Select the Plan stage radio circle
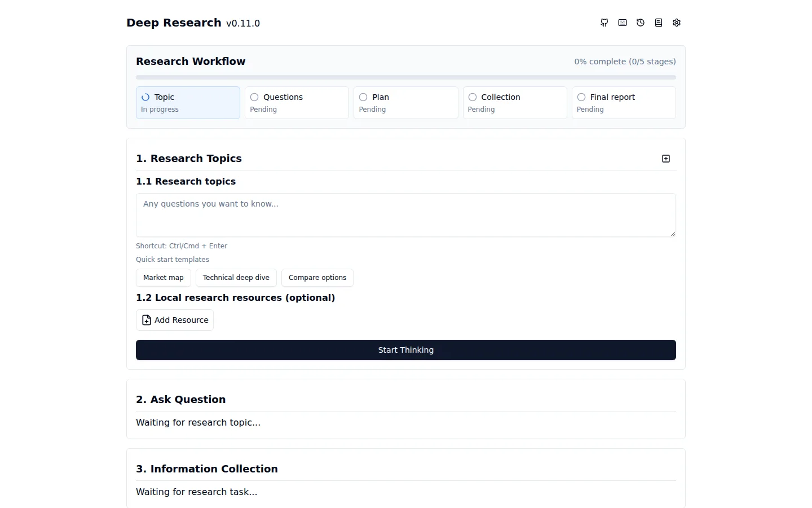Viewport: 812px width, 508px height. [363, 97]
